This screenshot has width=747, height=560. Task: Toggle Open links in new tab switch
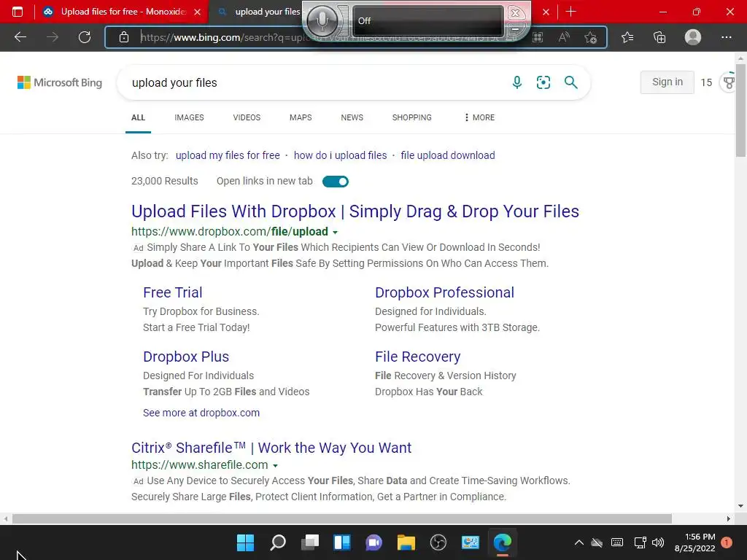tap(336, 182)
